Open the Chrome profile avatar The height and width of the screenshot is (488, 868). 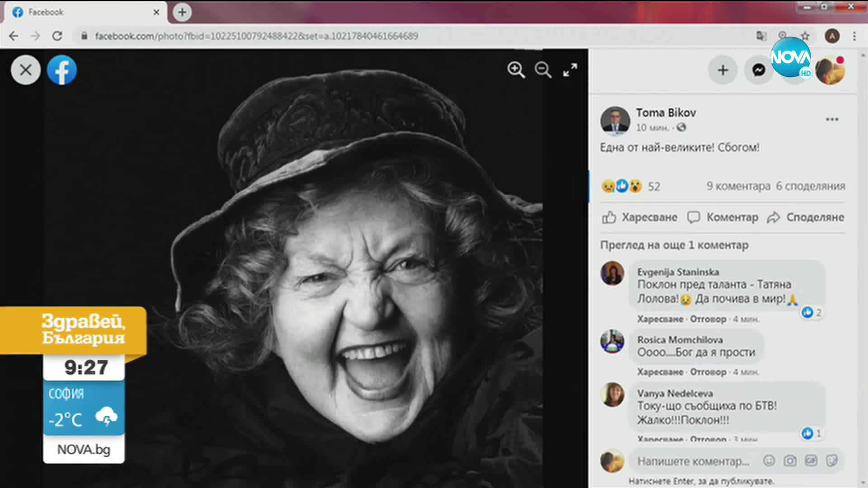pyautogui.click(x=832, y=36)
